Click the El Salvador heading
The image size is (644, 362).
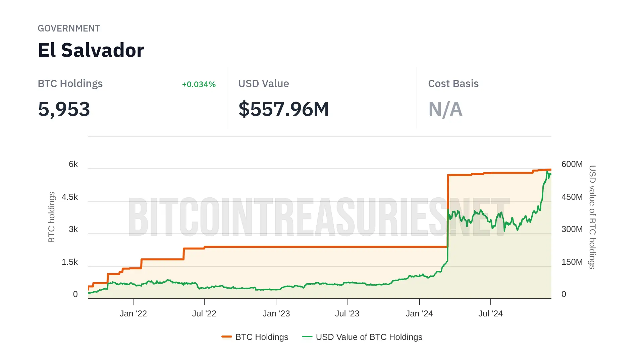tap(91, 50)
